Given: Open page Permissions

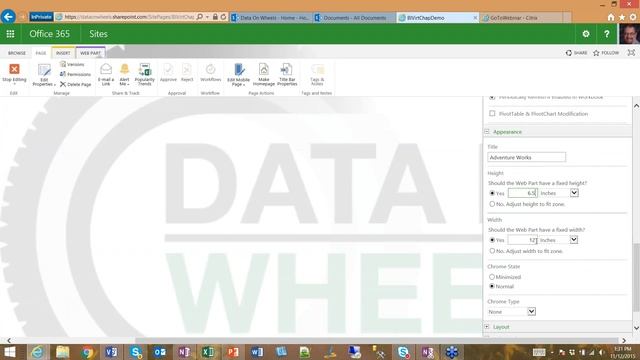Looking at the screenshot, I should (x=75, y=74).
